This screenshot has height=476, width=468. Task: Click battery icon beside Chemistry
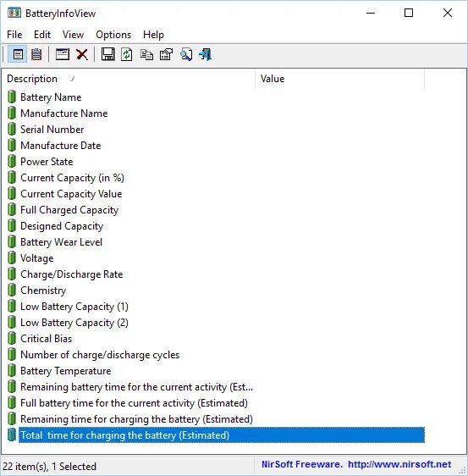pos(12,290)
